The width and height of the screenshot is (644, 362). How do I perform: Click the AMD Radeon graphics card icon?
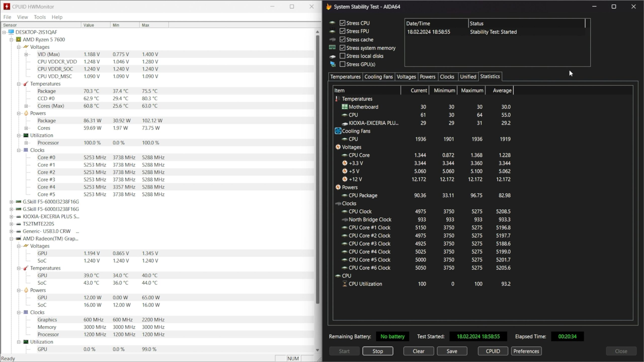click(x=18, y=239)
